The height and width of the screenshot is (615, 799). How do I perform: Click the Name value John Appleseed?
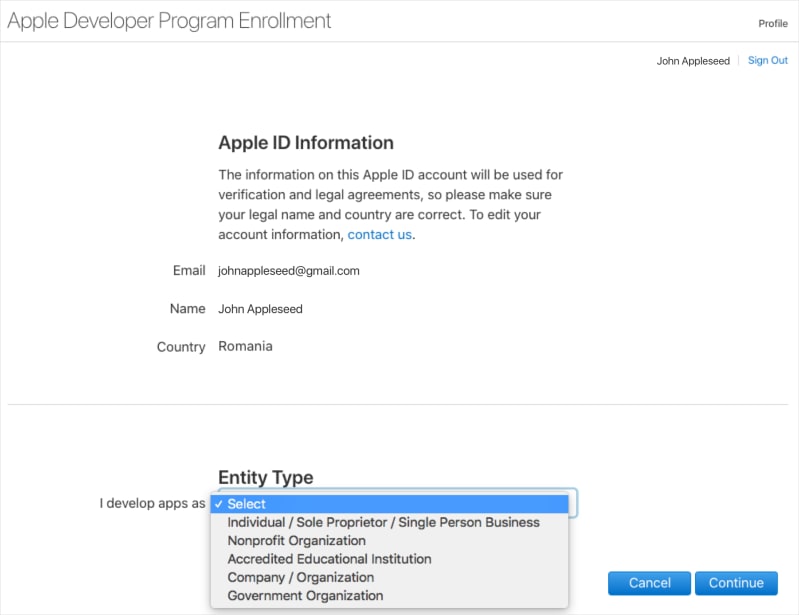(260, 309)
